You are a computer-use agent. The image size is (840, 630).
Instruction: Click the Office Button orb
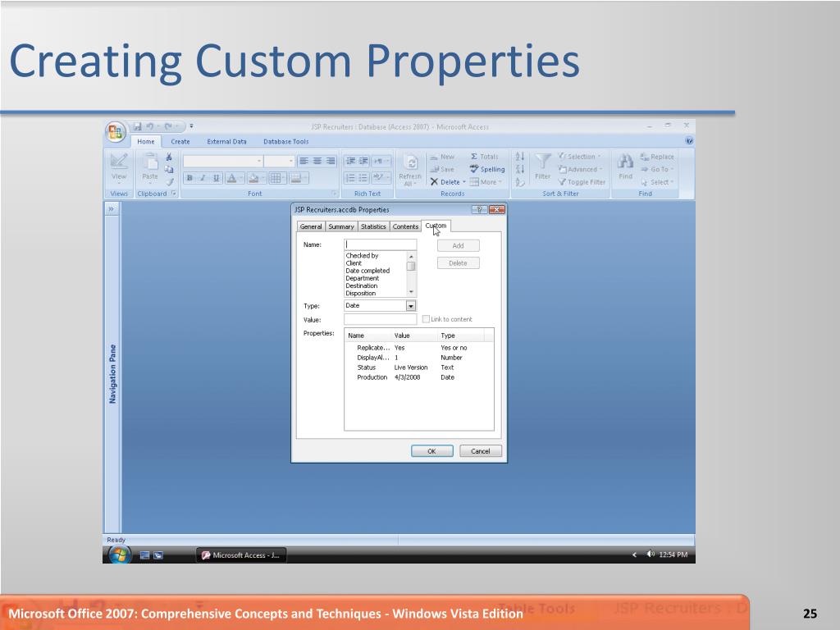click(x=115, y=132)
